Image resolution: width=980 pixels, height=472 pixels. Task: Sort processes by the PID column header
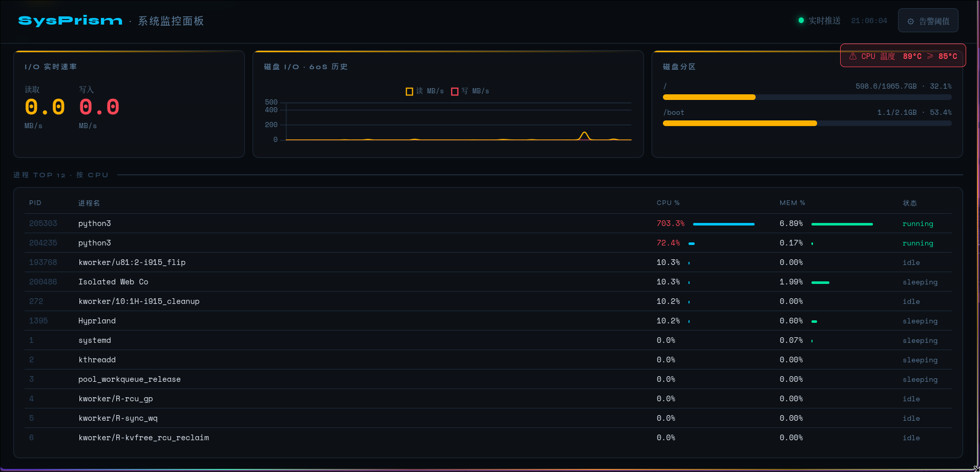tap(35, 203)
